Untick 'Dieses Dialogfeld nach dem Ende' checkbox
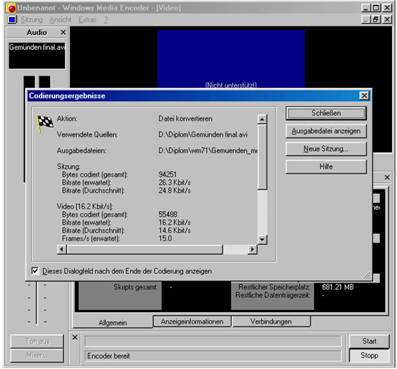The height and width of the screenshot is (369, 397). pyautogui.click(x=35, y=270)
